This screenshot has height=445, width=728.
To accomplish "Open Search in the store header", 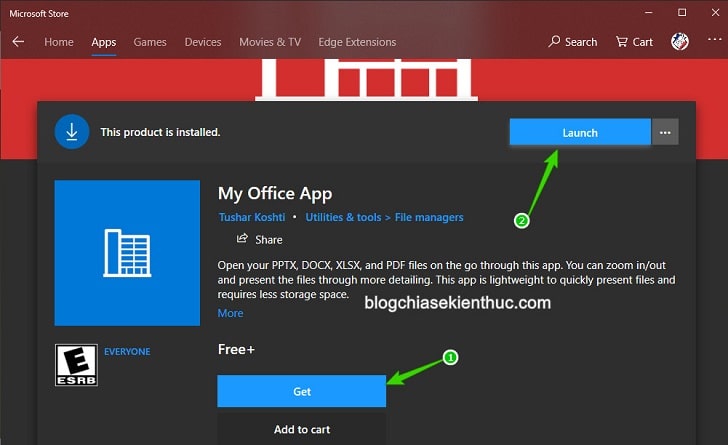I will click(573, 42).
